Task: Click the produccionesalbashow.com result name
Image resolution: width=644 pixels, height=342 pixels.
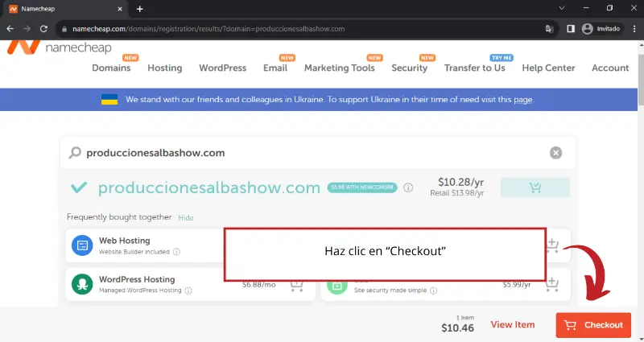Action: click(x=209, y=187)
